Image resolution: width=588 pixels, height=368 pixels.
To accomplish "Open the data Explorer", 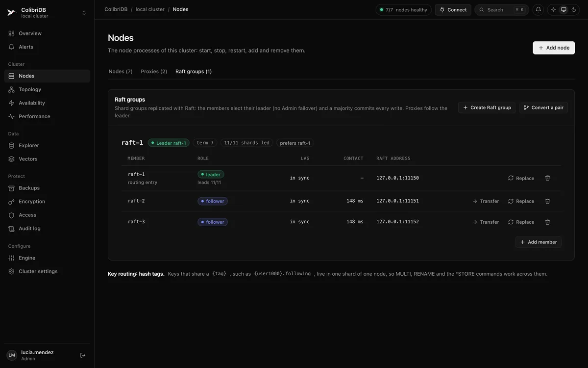I will [47, 145].
